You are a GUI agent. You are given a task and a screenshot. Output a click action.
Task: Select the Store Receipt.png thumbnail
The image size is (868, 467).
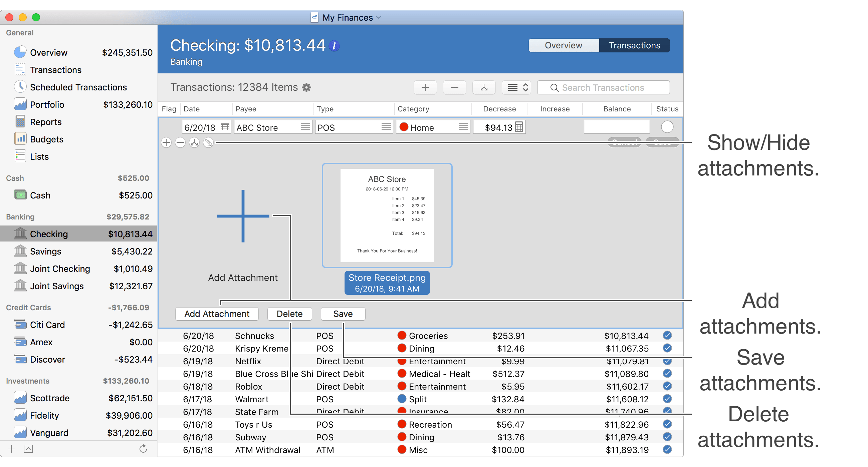click(x=387, y=215)
